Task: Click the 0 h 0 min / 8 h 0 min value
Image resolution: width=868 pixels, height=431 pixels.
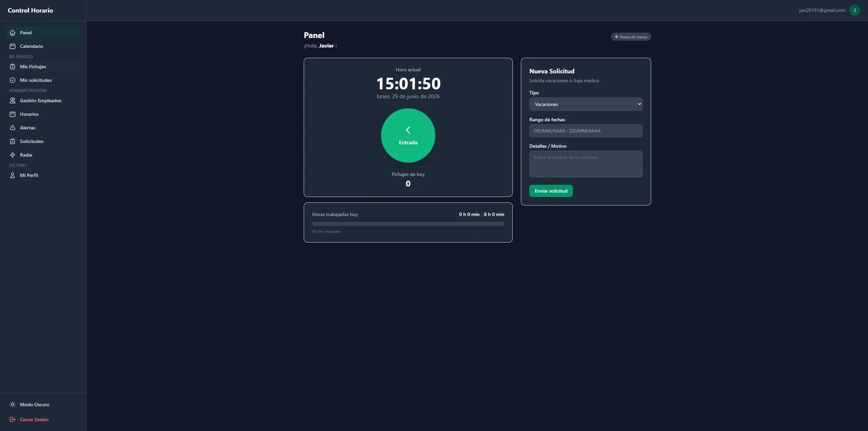Action: 482,214
